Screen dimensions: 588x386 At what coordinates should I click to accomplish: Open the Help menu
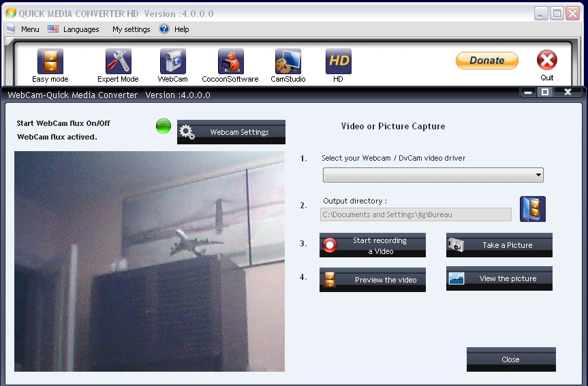[181, 29]
